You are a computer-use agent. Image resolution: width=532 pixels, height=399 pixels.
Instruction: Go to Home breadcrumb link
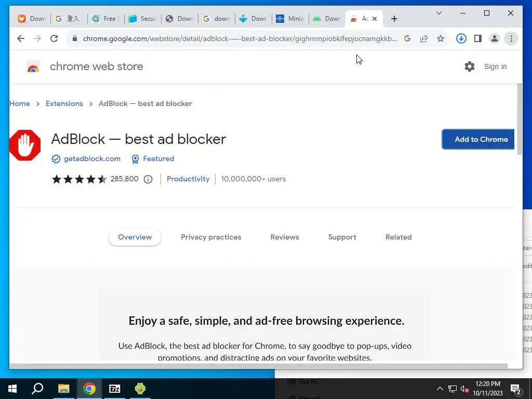point(20,103)
